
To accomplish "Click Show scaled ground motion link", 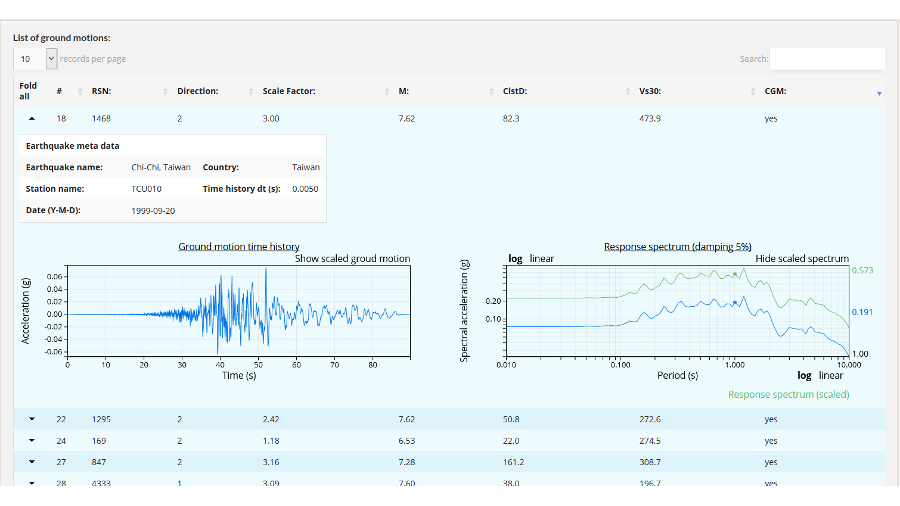I will click(x=352, y=258).
